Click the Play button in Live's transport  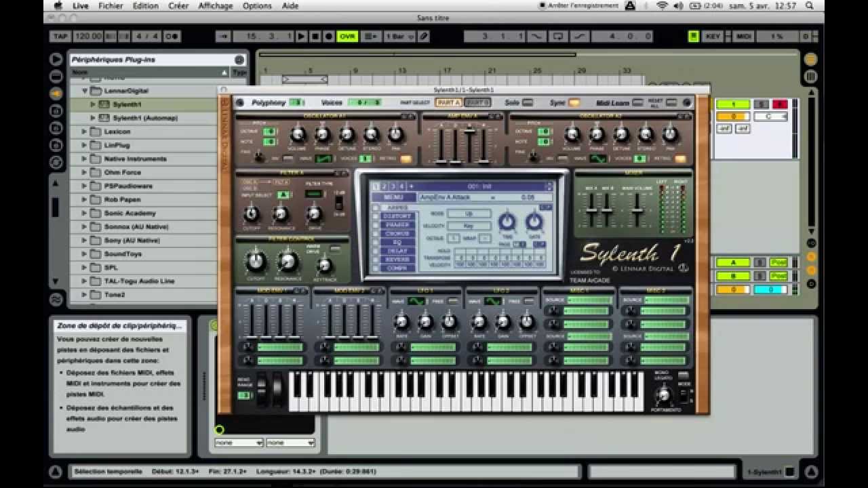[302, 36]
